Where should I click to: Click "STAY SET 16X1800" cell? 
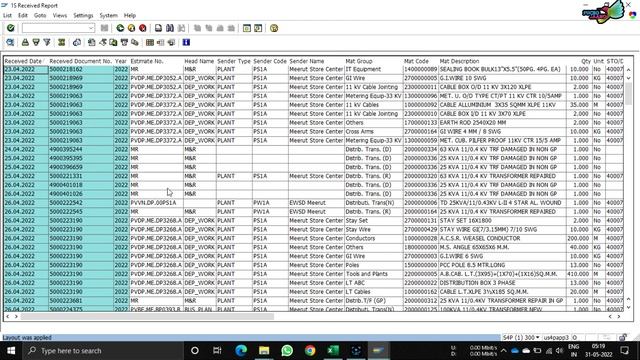tap(502, 221)
